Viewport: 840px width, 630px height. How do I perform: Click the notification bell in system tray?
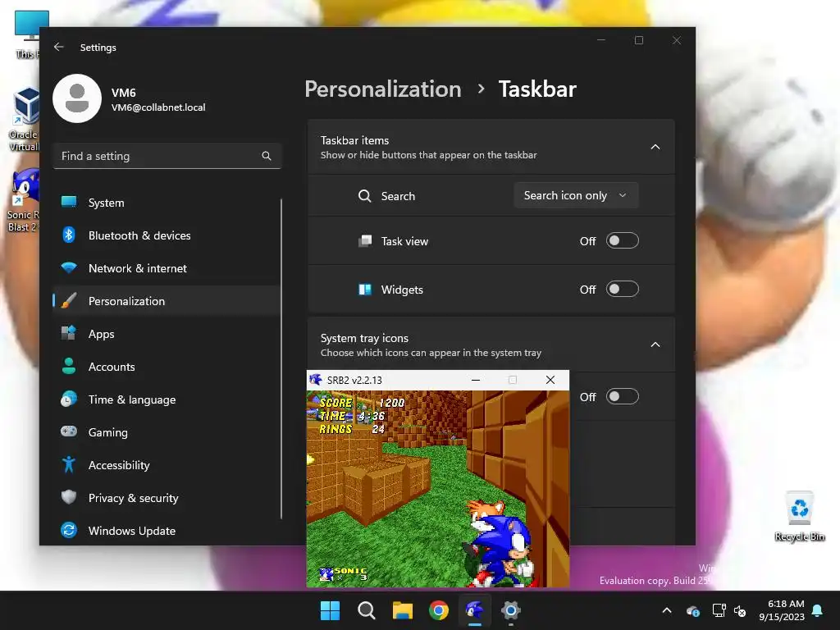[818, 610]
